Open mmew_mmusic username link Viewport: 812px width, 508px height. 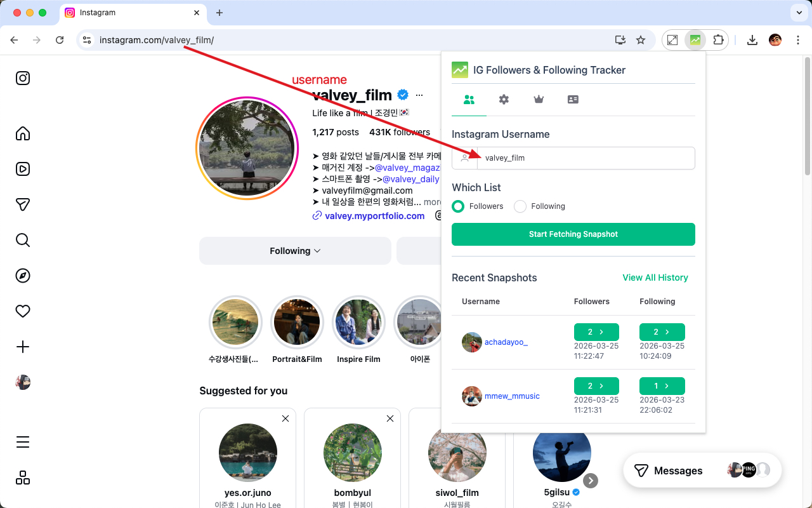click(512, 396)
